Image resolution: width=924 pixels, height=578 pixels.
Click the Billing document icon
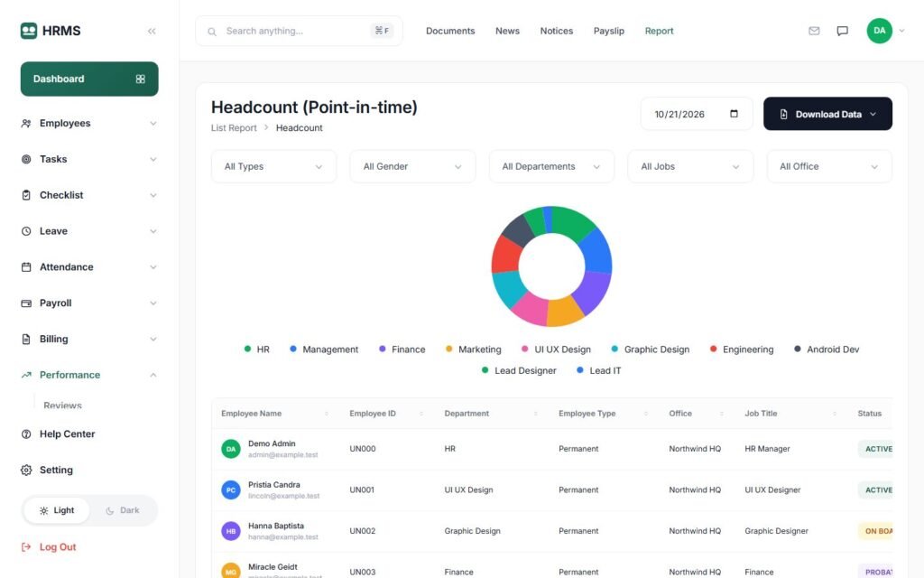pos(26,340)
